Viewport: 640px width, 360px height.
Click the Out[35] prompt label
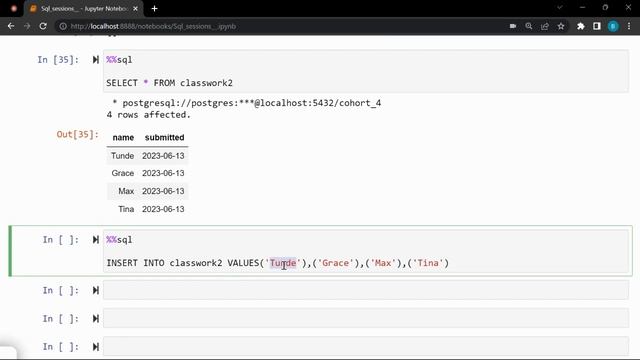point(78,134)
